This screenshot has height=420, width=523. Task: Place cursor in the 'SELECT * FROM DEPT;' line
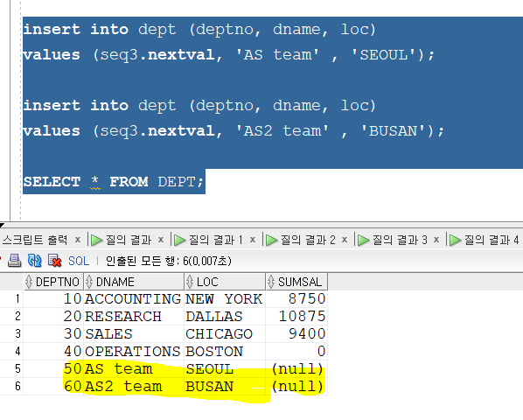click(x=114, y=182)
